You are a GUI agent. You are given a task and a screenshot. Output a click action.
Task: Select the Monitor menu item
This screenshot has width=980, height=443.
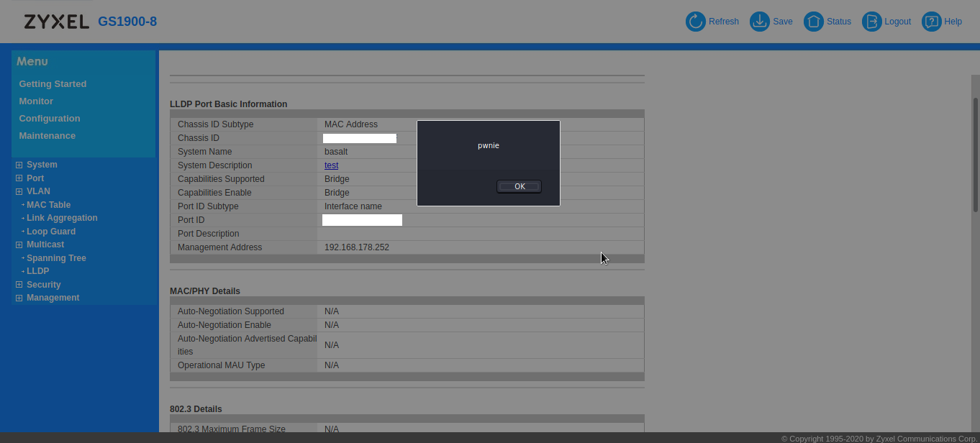tap(36, 101)
